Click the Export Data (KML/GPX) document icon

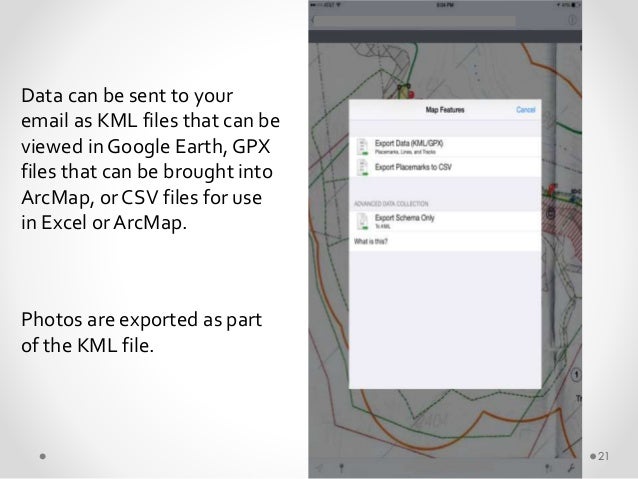[x=362, y=147]
